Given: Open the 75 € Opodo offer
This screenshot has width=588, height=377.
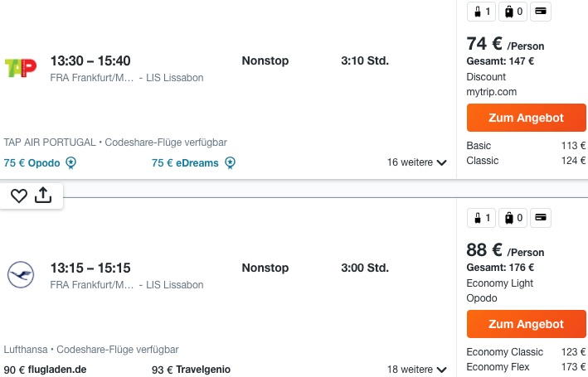Looking at the screenshot, I should 32,163.
